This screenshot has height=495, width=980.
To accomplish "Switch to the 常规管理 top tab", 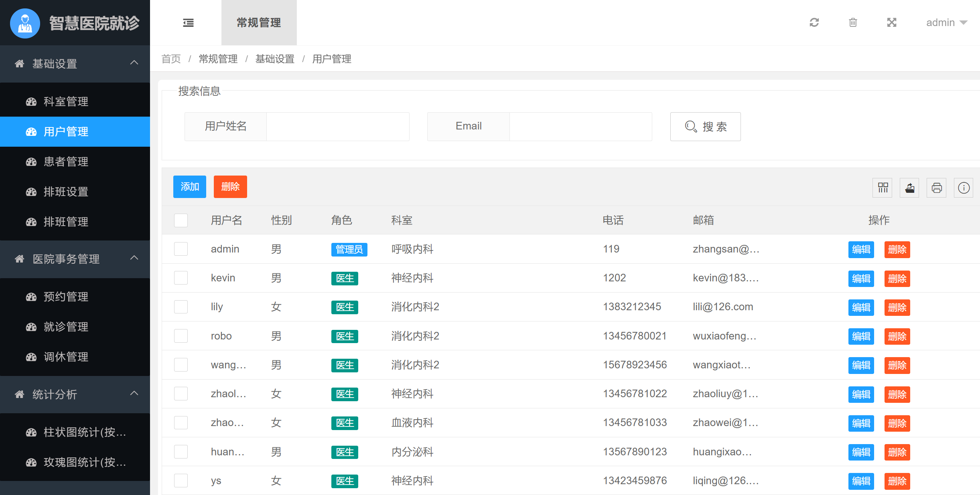I will [259, 23].
